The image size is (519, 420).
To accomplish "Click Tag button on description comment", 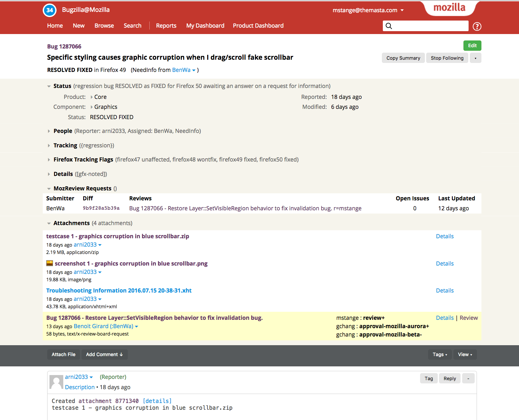I will 429,378.
